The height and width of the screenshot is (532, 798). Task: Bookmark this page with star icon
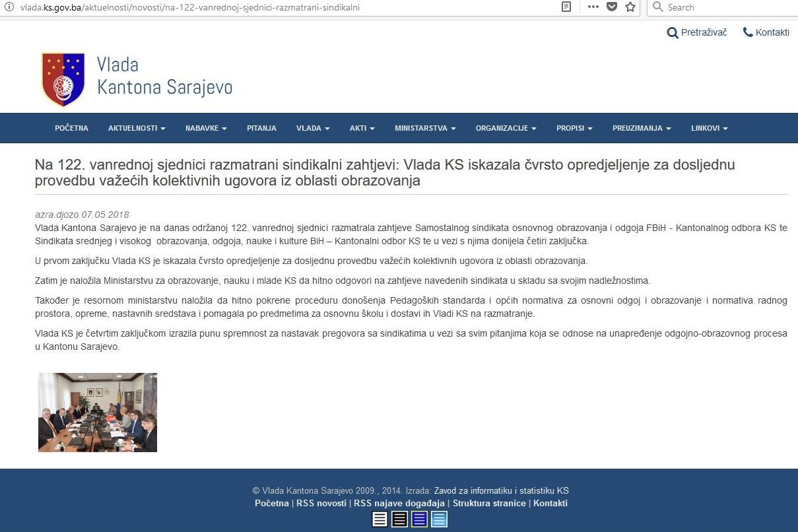(x=630, y=7)
